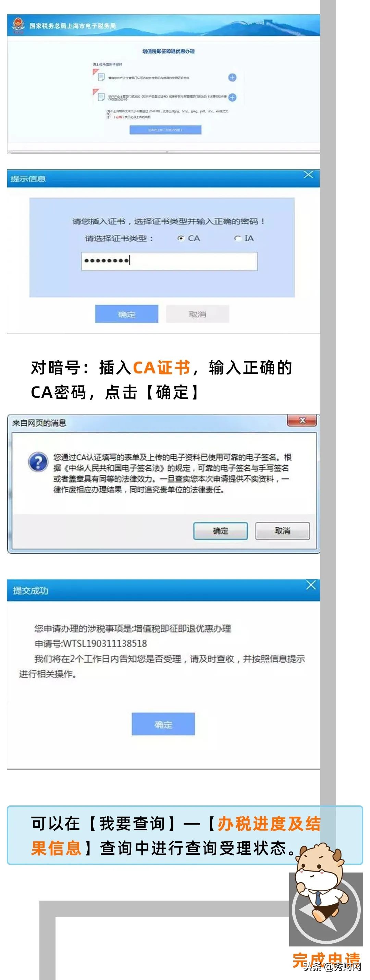
Task: Click the blue upload submit button
Action: (x=165, y=130)
